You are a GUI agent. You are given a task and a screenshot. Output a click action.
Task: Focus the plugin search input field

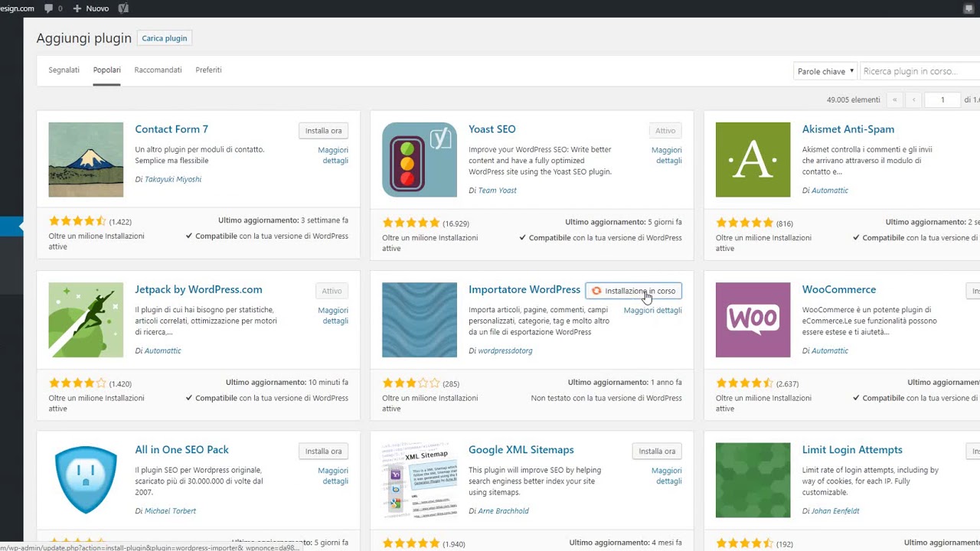(920, 71)
